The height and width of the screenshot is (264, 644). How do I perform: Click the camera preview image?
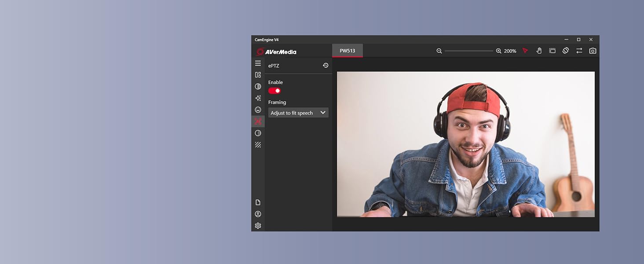465,144
